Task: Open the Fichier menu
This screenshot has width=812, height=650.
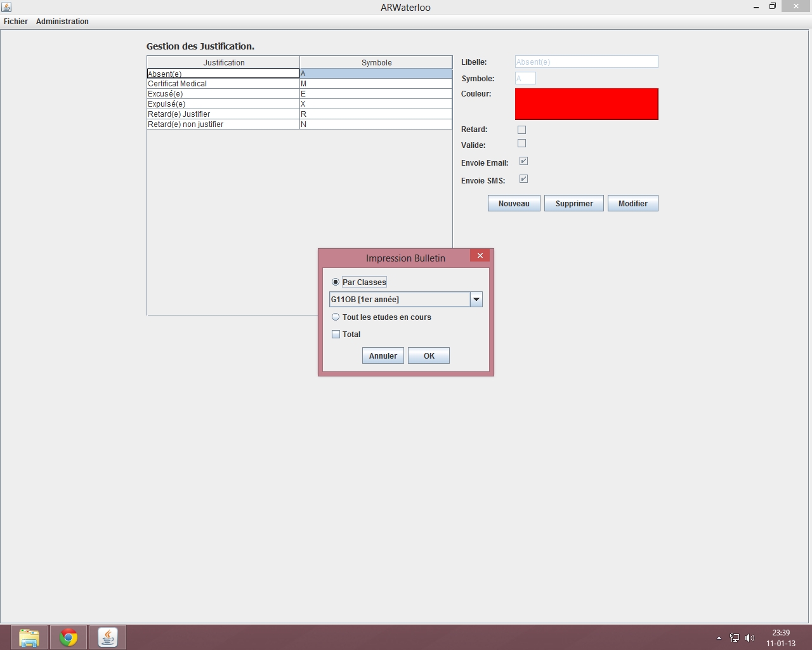Action: coord(16,22)
